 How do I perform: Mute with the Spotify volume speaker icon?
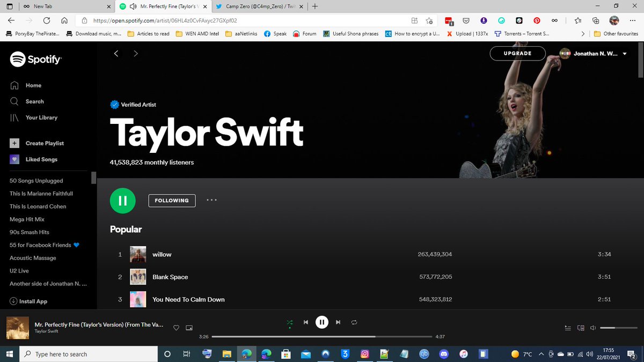pos(592,328)
